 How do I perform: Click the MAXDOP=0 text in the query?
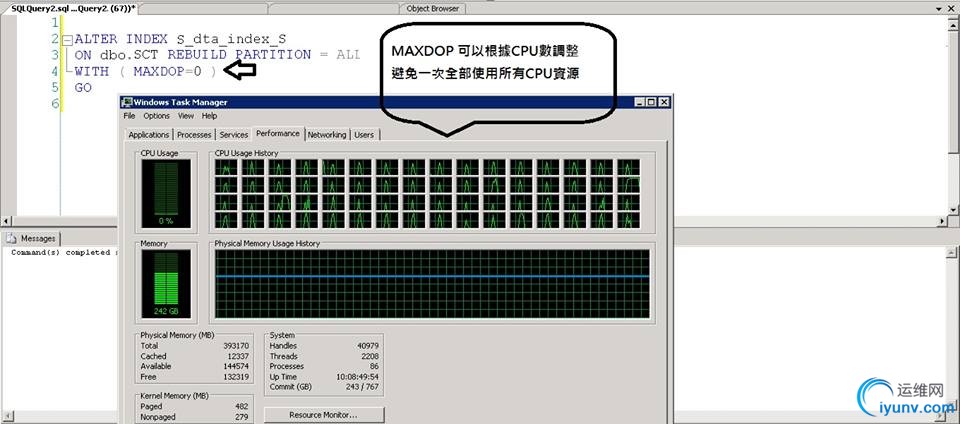(167, 72)
